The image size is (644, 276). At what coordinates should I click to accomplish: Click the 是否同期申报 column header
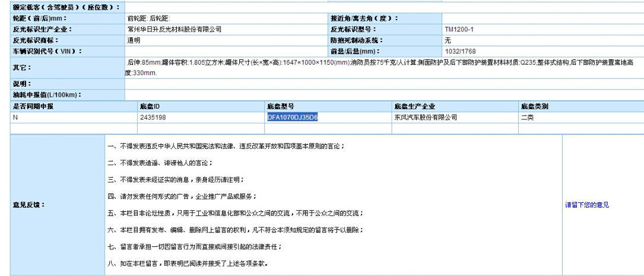(33, 107)
